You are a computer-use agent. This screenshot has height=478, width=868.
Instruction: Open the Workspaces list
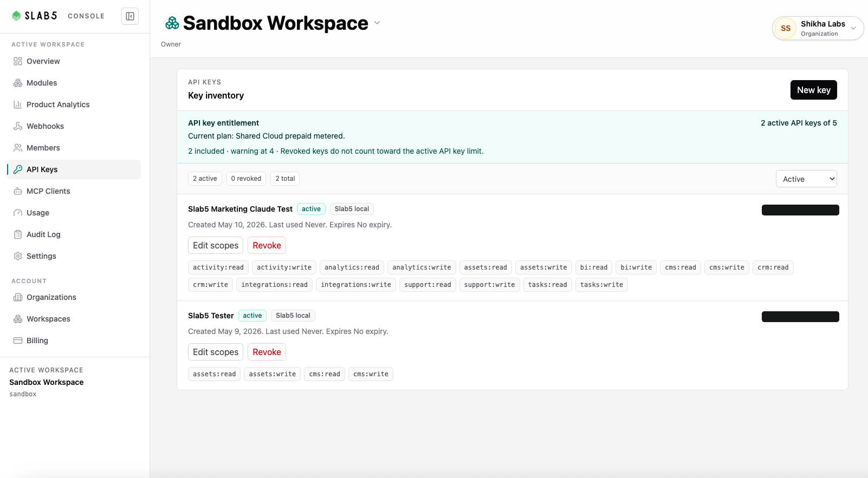[74, 319]
